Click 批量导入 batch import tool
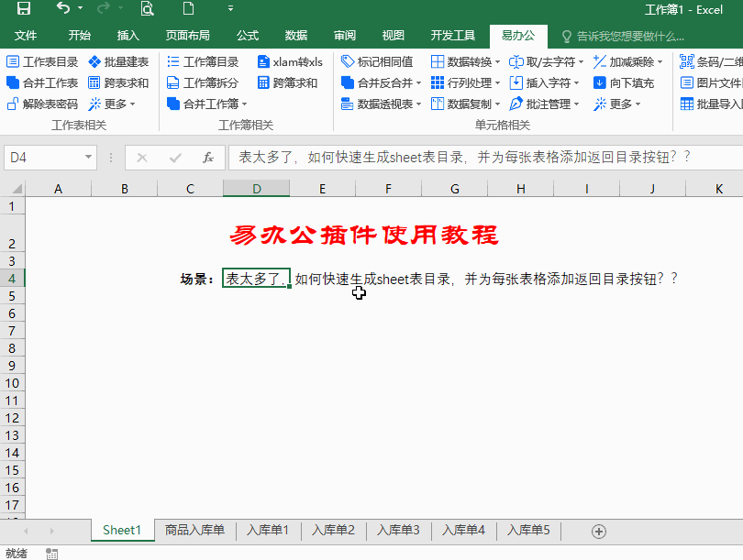 (711, 104)
